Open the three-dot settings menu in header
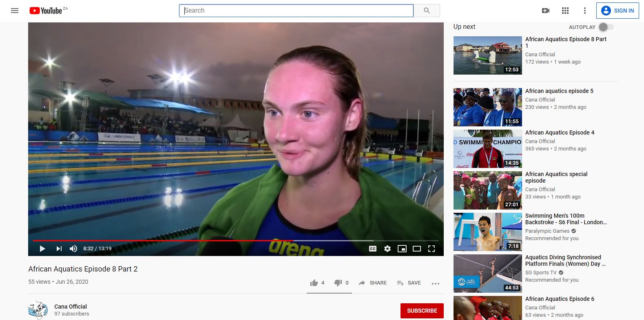Image resolution: width=644 pixels, height=320 pixels. [x=585, y=11]
